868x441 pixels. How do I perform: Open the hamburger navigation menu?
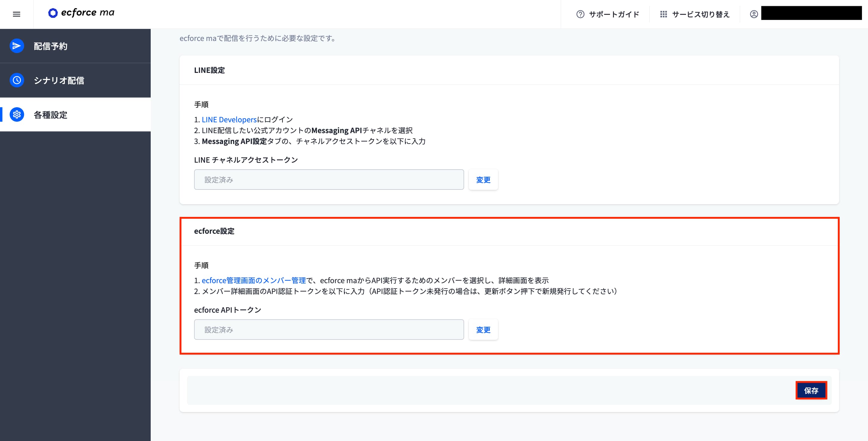tap(16, 14)
